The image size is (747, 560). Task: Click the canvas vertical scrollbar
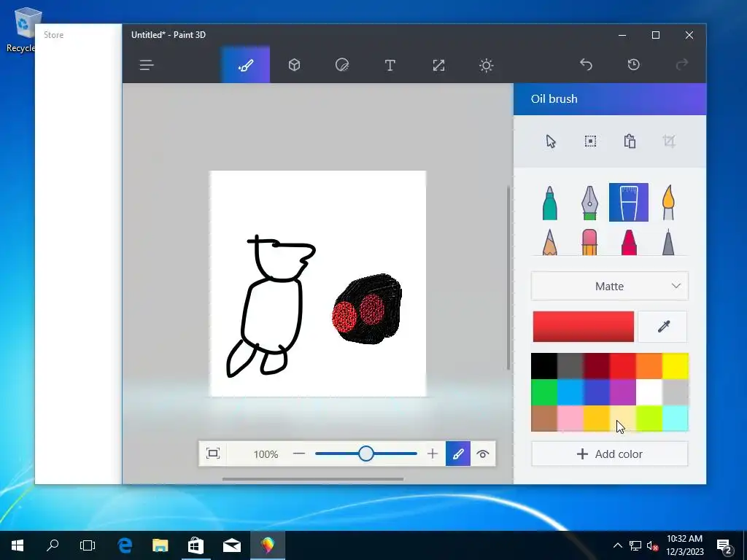click(x=508, y=278)
